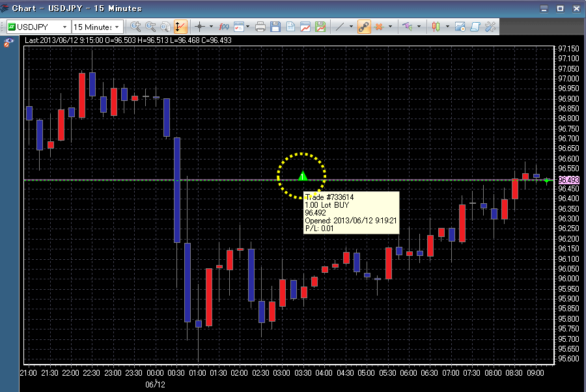The width and height of the screenshot is (586, 392).
Task: Click the 09:00 time axis label
Action: [x=535, y=373]
